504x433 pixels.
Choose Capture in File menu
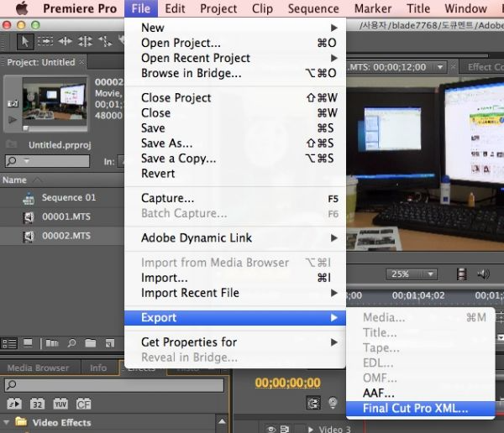[x=235, y=198]
